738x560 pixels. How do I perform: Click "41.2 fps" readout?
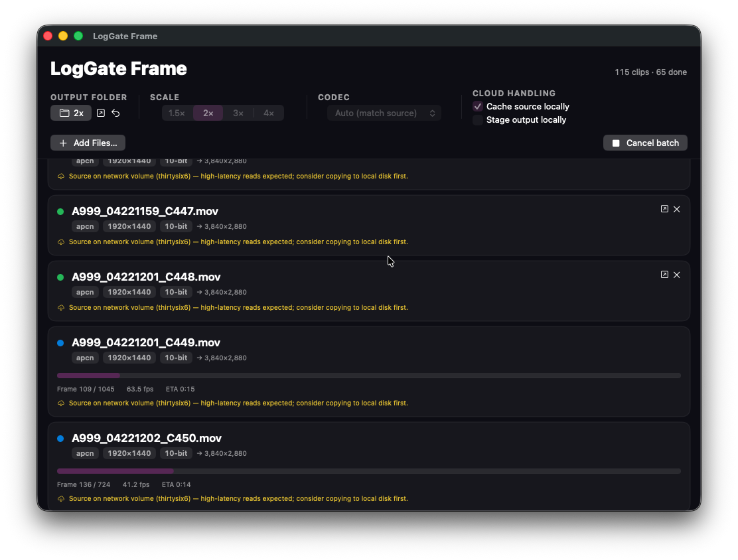(136, 485)
